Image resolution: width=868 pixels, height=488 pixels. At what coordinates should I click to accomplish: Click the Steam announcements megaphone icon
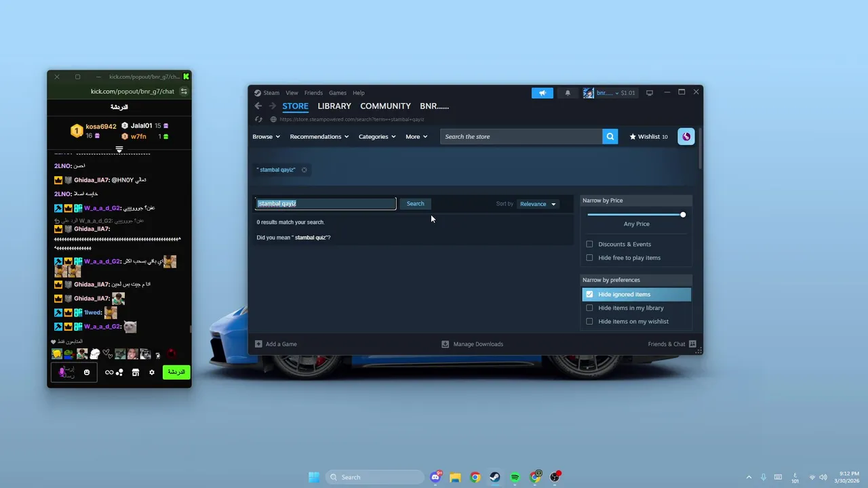point(542,93)
